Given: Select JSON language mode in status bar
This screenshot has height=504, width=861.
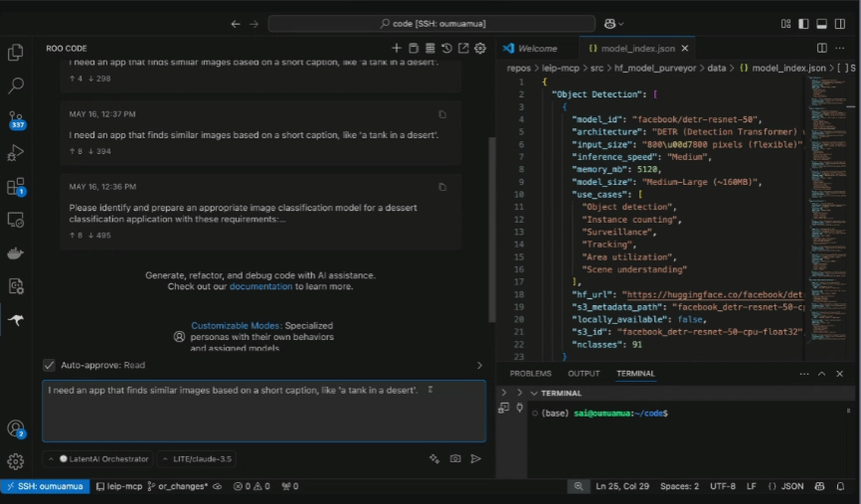Looking at the screenshot, I should (x=785, y=486).
